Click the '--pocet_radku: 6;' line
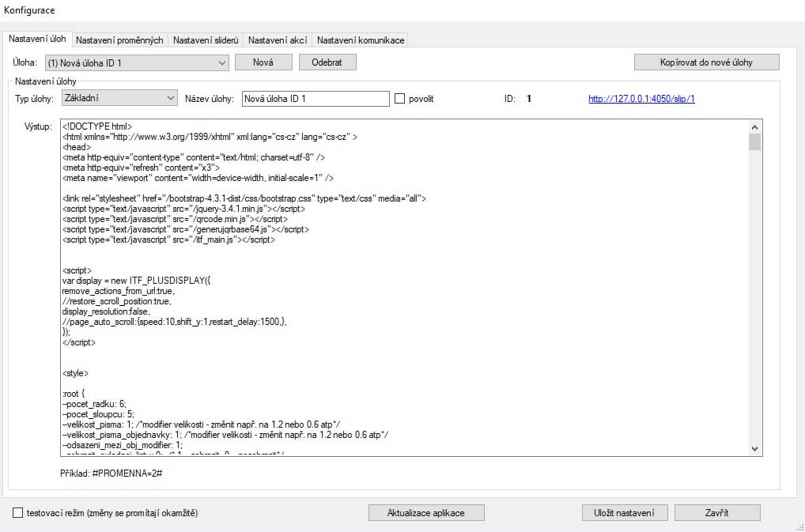The width and height of the screenshot is (805, 532). pyautogui.click(x=94, y=404)
